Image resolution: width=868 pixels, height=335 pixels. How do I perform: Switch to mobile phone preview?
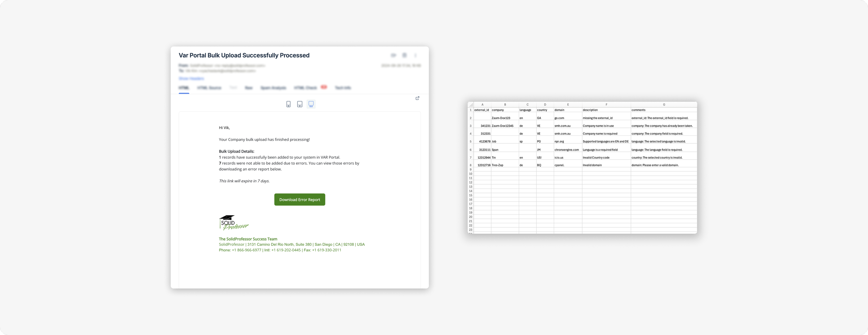tap(288, 104)
